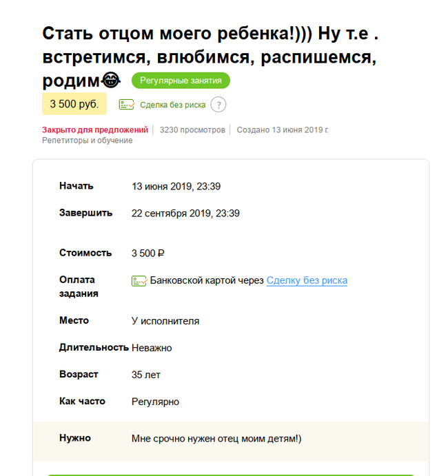Screen dimensions: 448x476
Task: Click the "Регулярные занятия" green badge
Action: click(x=181, y=81)
